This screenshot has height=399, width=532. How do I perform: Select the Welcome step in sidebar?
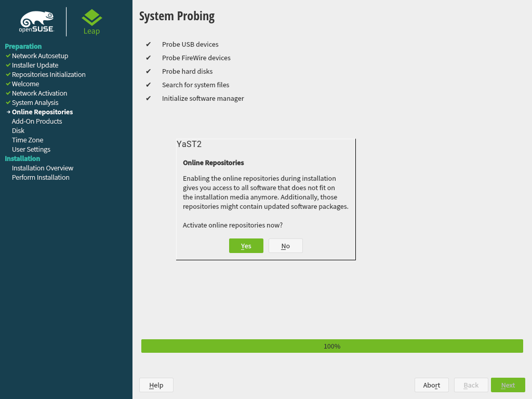tap(25, 84)
